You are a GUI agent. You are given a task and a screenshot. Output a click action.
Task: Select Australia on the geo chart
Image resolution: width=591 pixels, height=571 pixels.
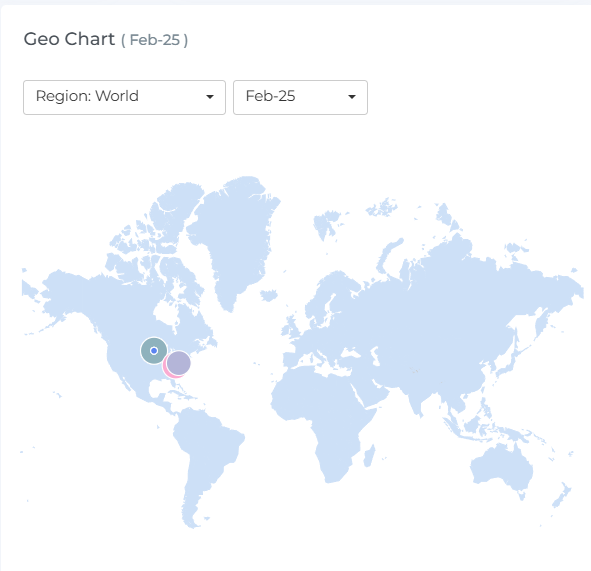coord(501,467)
